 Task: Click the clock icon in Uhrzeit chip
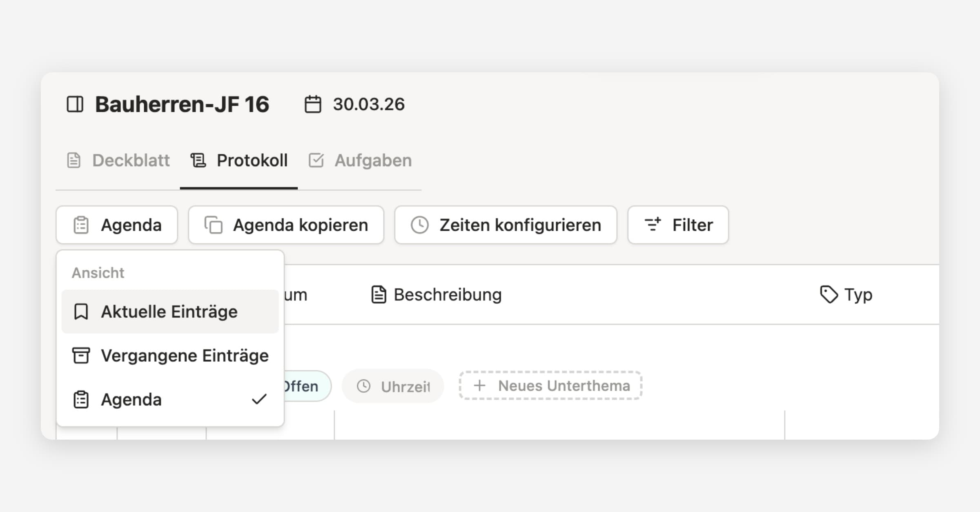coord(363,386)
